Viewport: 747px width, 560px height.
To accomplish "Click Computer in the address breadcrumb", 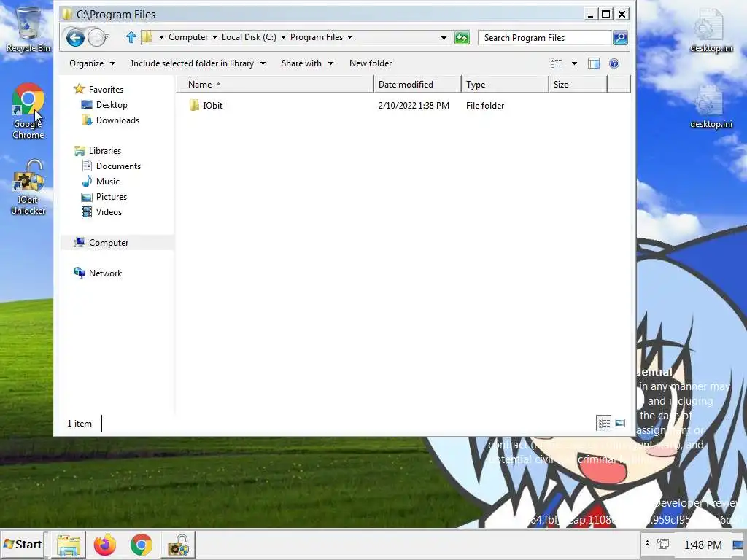I will coord(188,37).
